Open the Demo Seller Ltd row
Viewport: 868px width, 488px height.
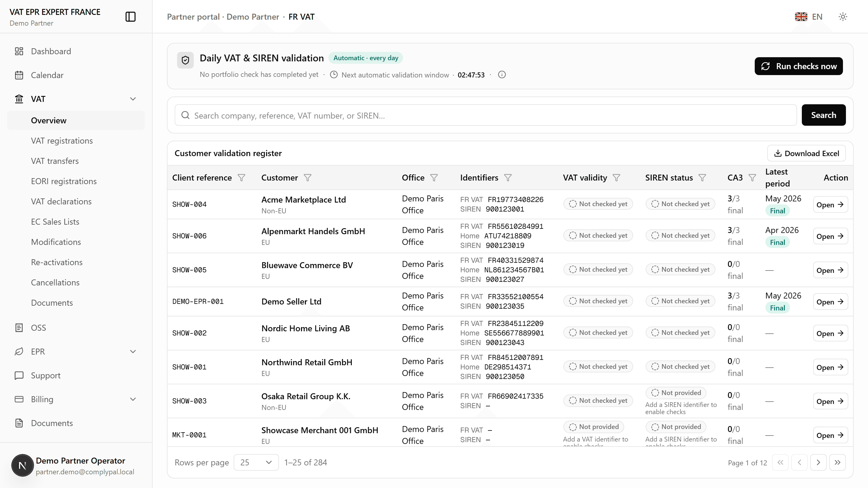830,302
